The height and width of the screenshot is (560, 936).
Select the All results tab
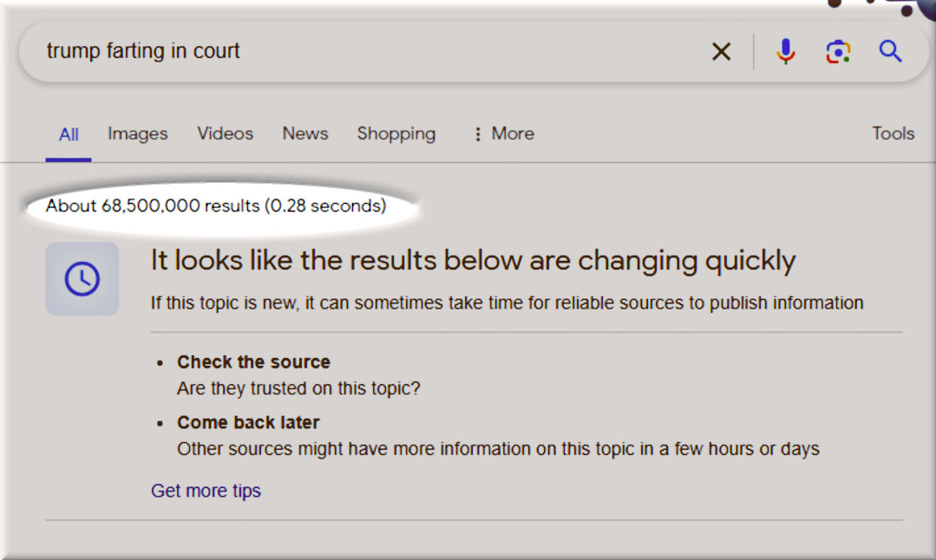coord(69,134)
